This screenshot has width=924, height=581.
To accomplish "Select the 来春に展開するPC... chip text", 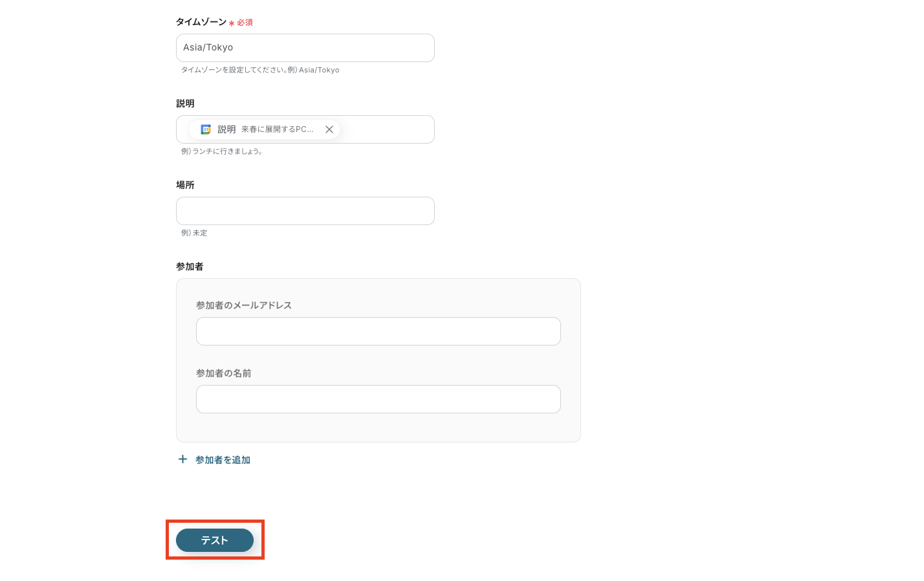I will [277, 129].
